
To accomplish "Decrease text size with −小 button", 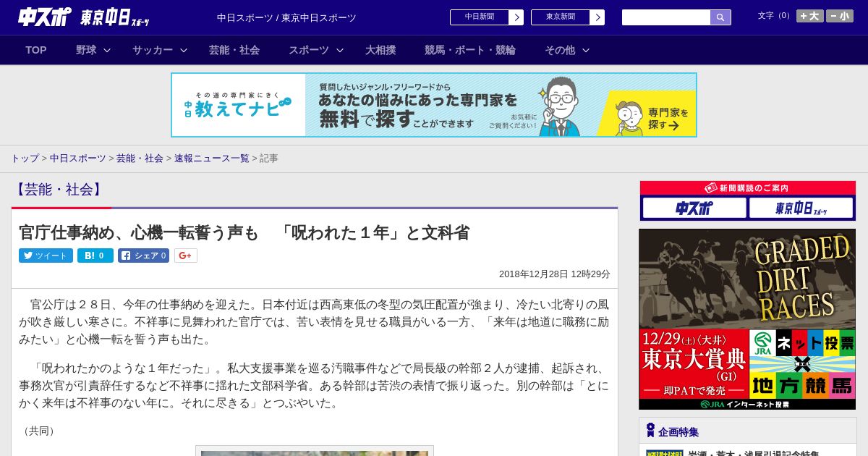I will coord(840,16).
